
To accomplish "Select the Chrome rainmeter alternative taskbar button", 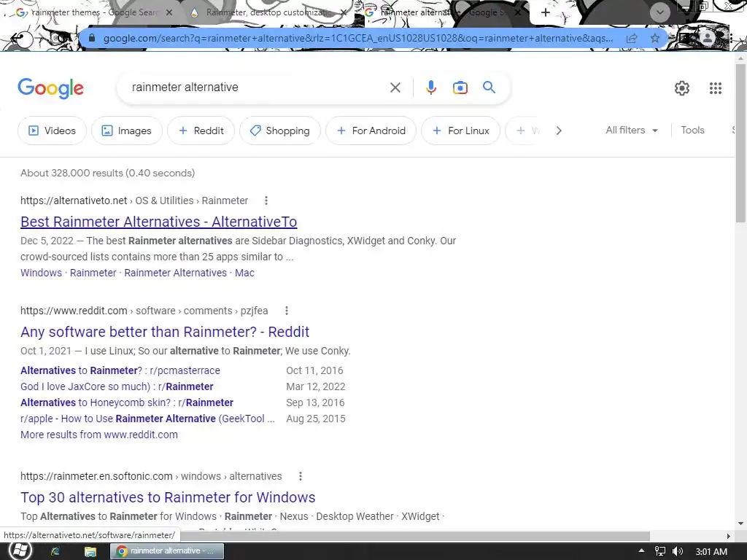I will click(167, 551).
